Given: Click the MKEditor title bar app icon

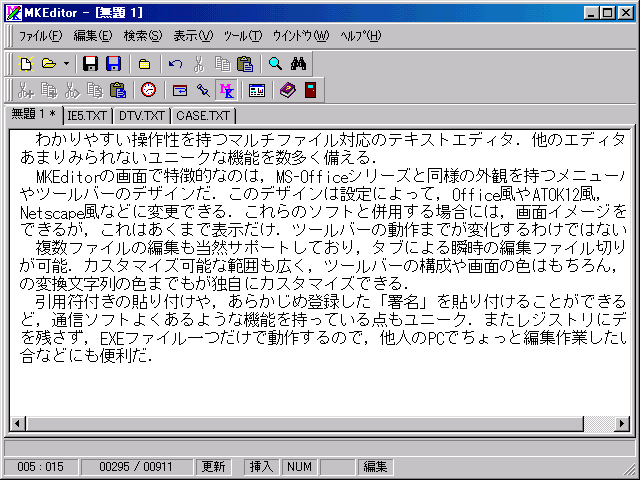Looking at the screenshot, I should (x=14, y=13).
